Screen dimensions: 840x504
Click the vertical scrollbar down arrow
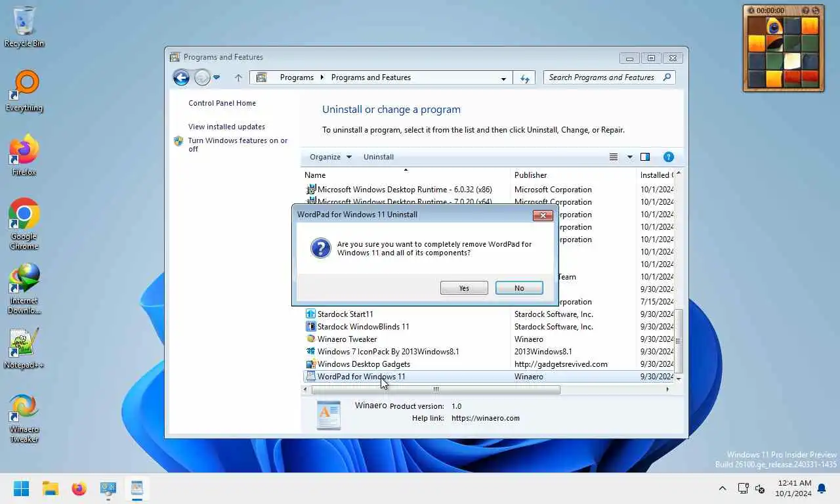679,379
